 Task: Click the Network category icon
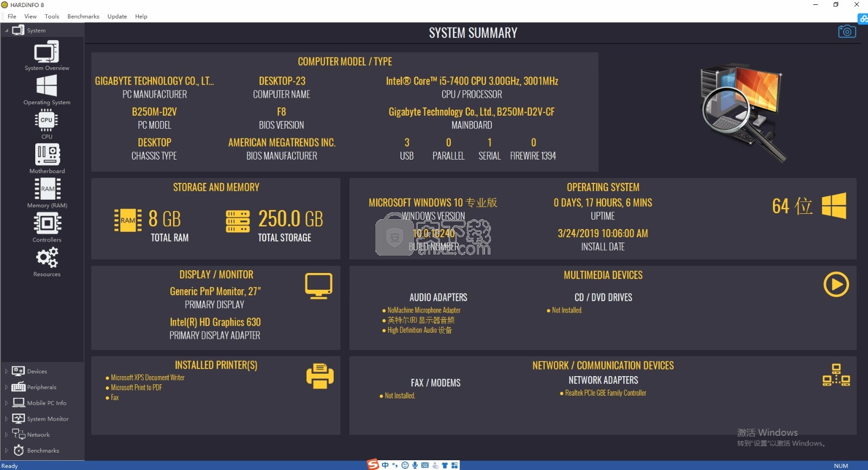click(x=18, y=434)
